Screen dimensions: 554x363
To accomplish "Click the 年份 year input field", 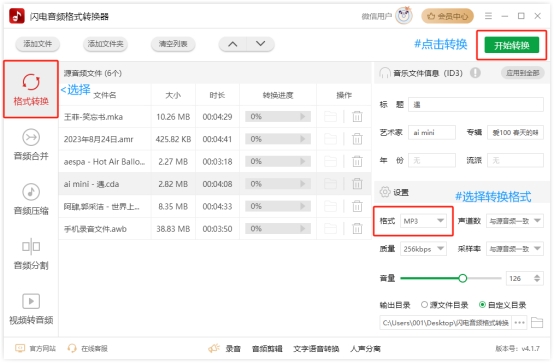I will (x=432, y=160).
